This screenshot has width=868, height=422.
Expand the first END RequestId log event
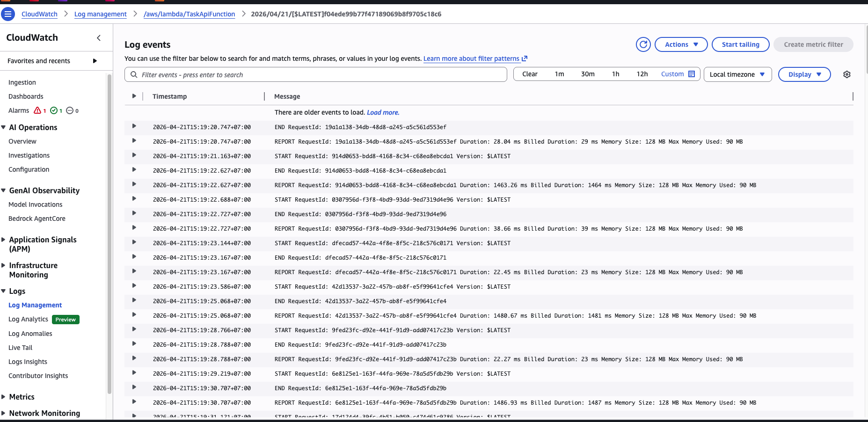pyautogui.click(x=134, y=127)
